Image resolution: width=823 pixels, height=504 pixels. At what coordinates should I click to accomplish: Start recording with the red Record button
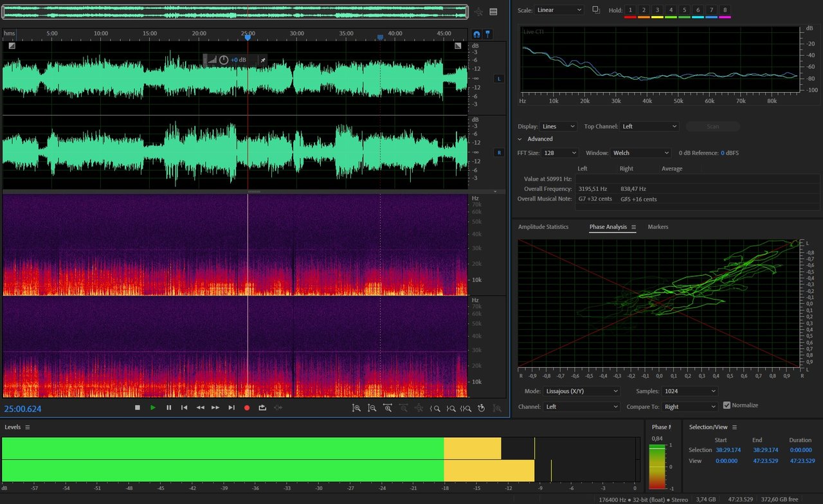pos(247,408)
